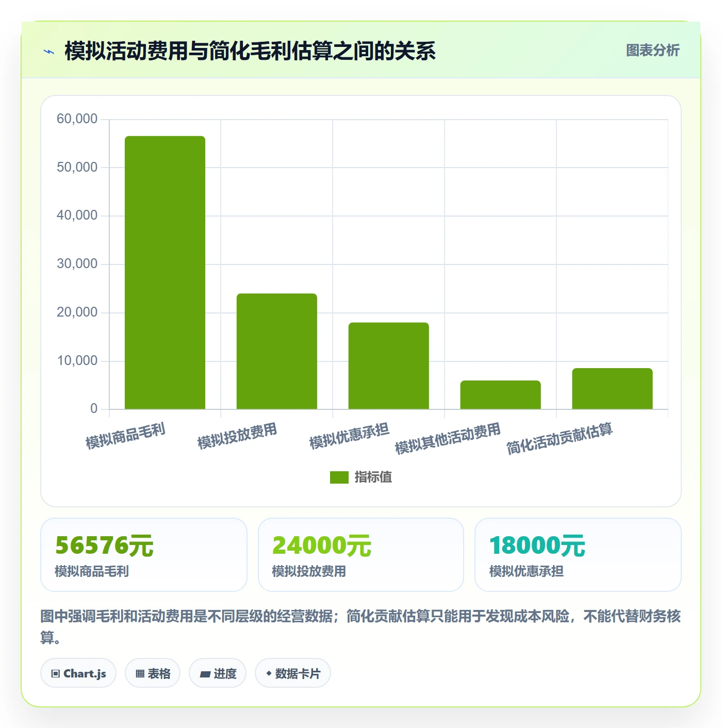Click the 10,000 y-axis value
Screen dimensions: 722x728
(77, 361)
